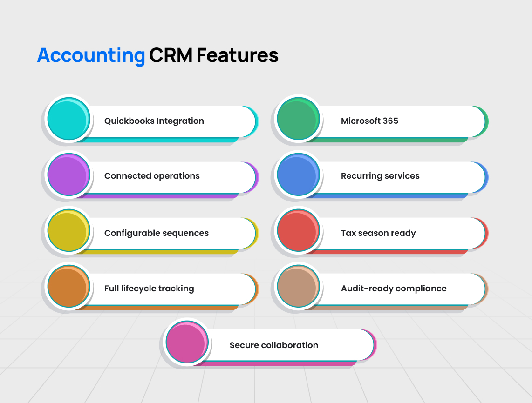Click the red circle beside Tax season ready
532x403 pixels.
coord(299,230)
